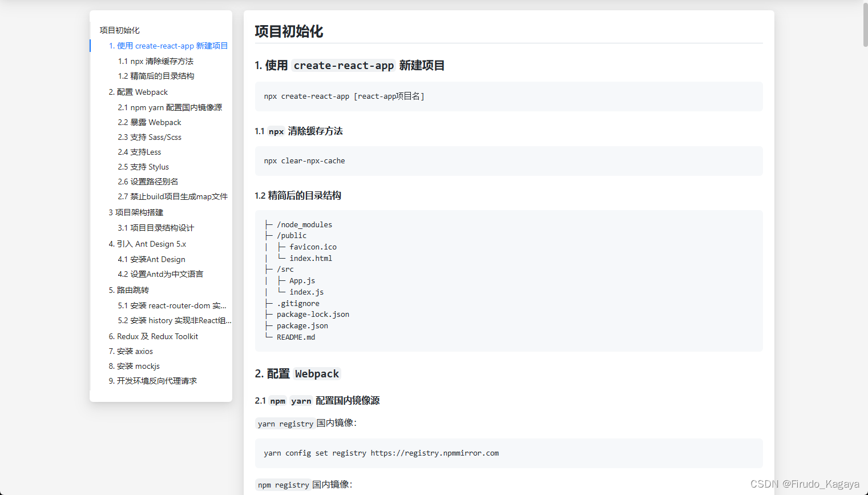
Task: Open 2.5 支持 Stylus section
Action: click(143, 167)
